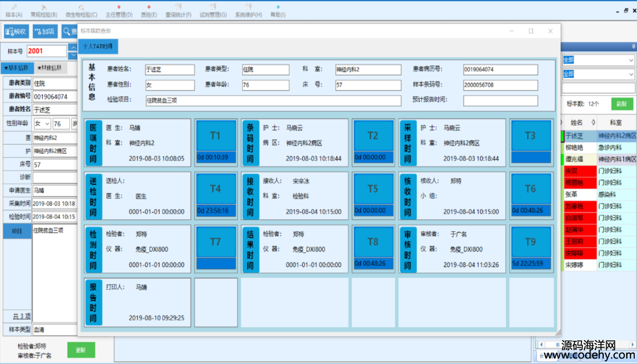Viewport: 637px width, 364px height.
Task: Click the green 更新 button
Action: 81,350
